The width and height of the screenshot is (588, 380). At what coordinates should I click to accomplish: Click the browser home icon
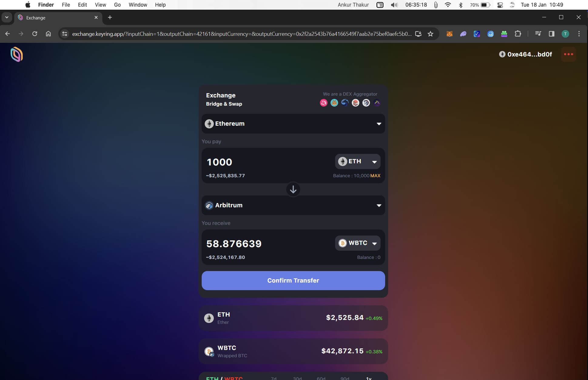tap(48, 34)
